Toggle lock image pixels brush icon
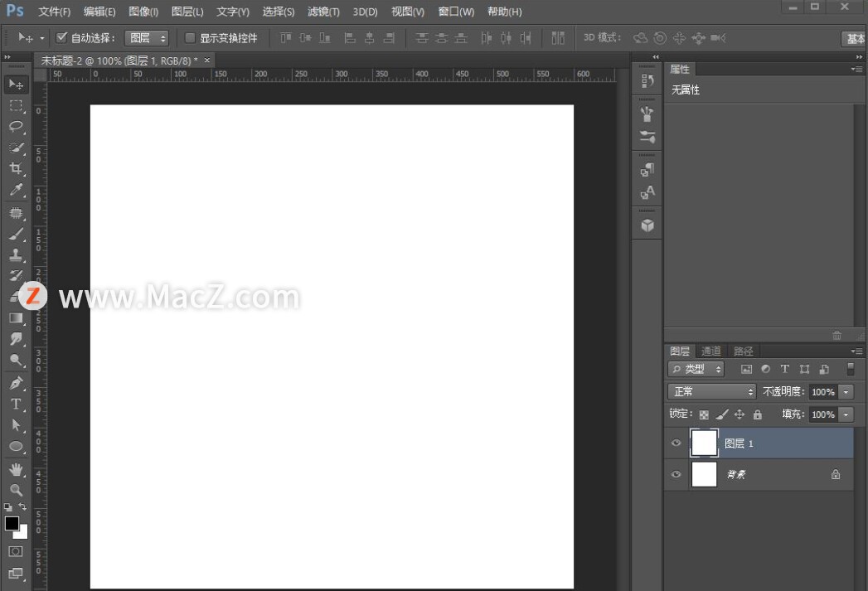This screenshot has height=591, width=868. [722, 414]
